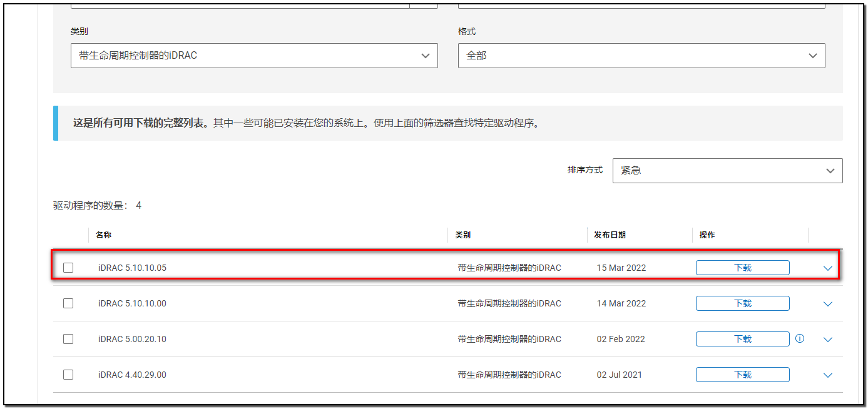
Task: Click the info icon beside iDRAC 5.00.20.10
Action: (799, 338)
